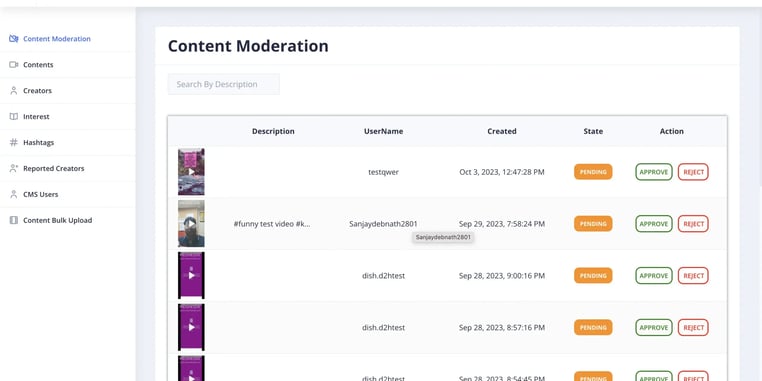Click the Content Moderation sidebar icon
Screen dimensions: 762x381
point(14,39)
